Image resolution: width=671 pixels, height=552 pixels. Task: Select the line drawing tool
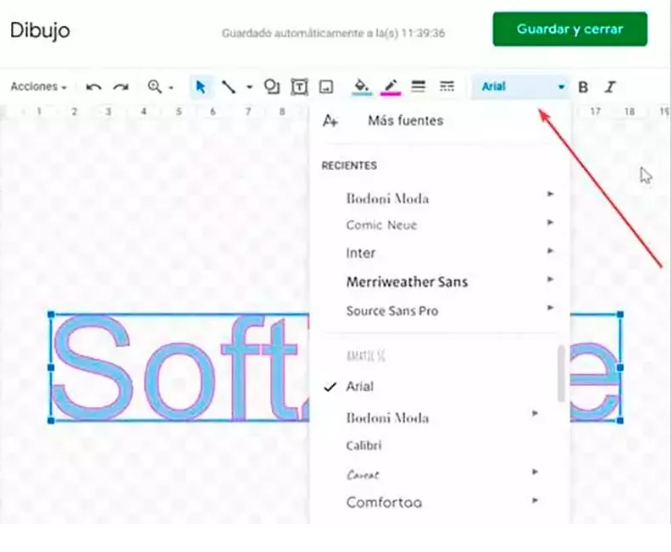tap(229, 87)
